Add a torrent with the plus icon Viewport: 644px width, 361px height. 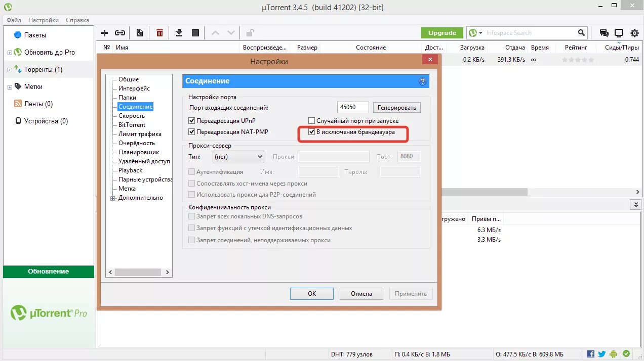(x=104, y=33)
